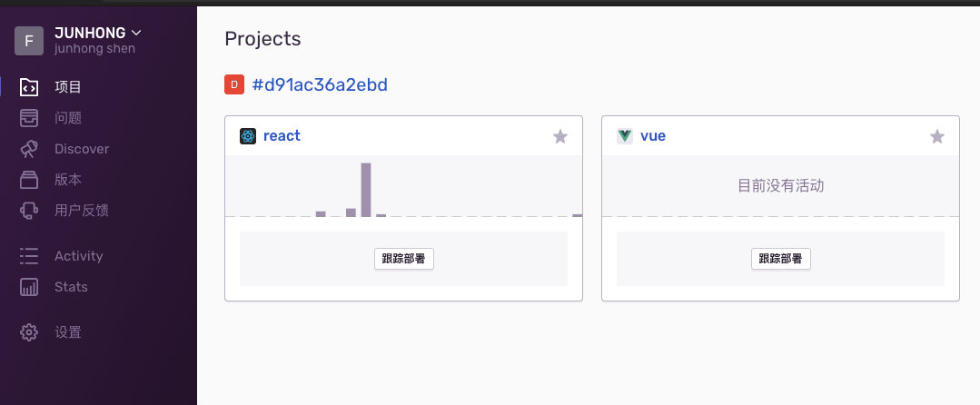Image resolution: width=980 pixels, height=405 pixels.
Task: Click the 用户反馈 headset icon
Action: [x=29, y=211]
